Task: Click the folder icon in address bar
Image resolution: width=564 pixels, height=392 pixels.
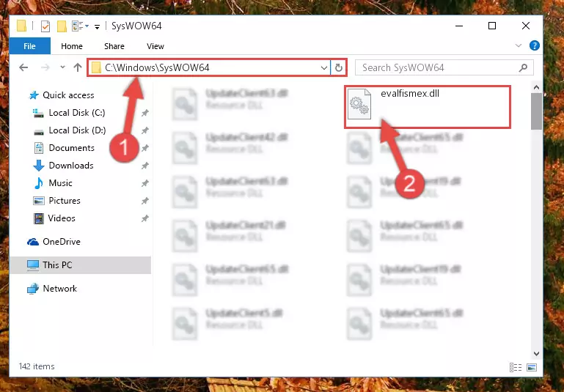Action: (x=96, y=67)
